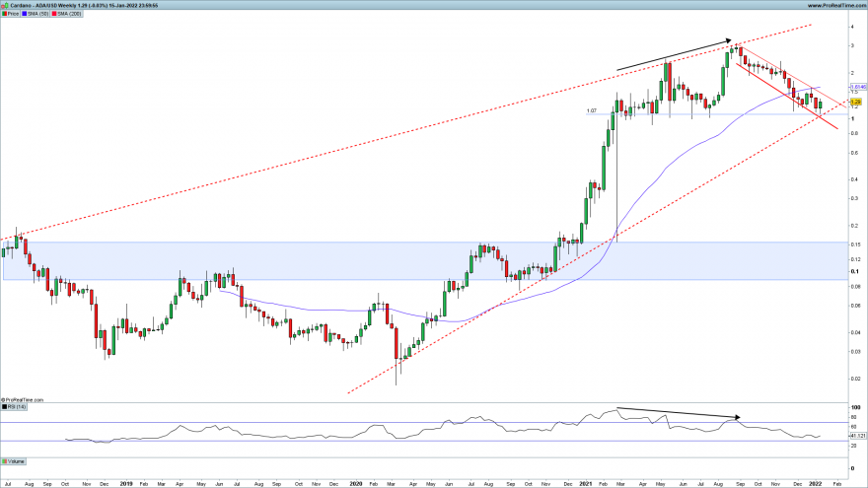Click the candlestick chart icon in the title bar
Image resolution: width=868 pixels, height=488 pixels.
5,5
